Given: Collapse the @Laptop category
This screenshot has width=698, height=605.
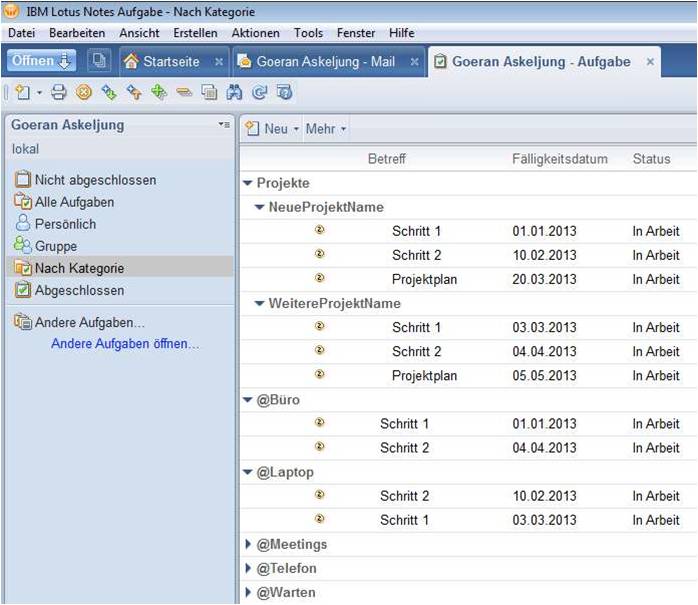Looking at the screenshot, I should [x=248, y=472].
